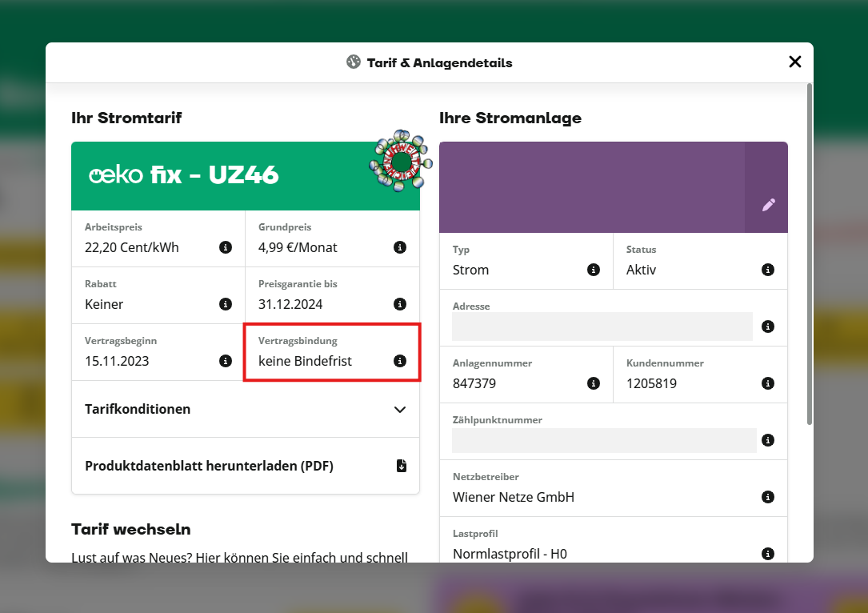Click the text 'Normlastprofil - H0'
Viewport: 868px width, 613px height.
(510, 554)
